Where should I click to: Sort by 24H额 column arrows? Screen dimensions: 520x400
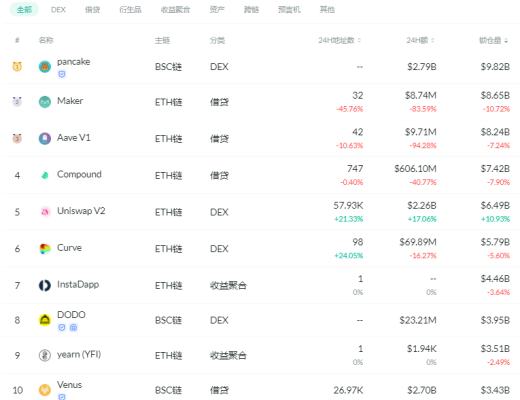point(432,40)
